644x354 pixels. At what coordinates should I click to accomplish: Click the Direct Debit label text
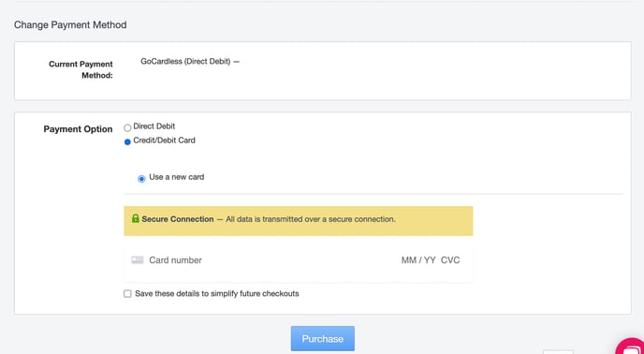point(154,126)
